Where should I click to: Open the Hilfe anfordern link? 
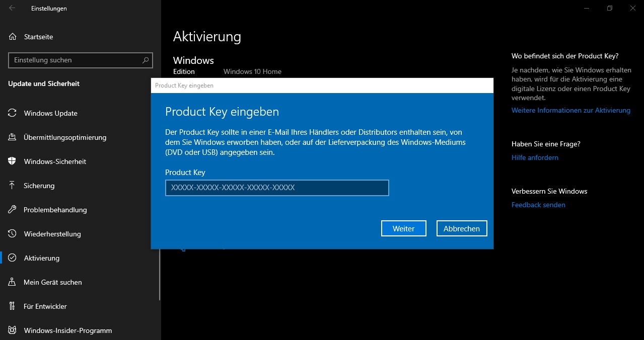(535, 157)
